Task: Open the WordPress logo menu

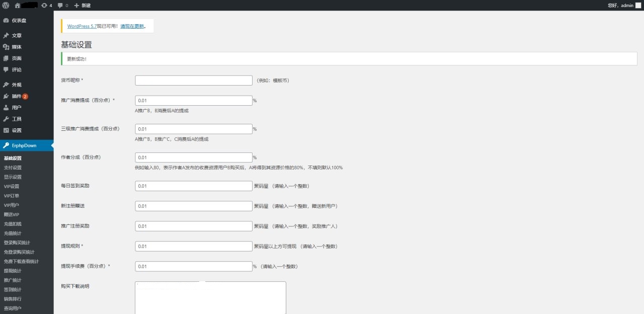Action: click(x=6, y=5)
